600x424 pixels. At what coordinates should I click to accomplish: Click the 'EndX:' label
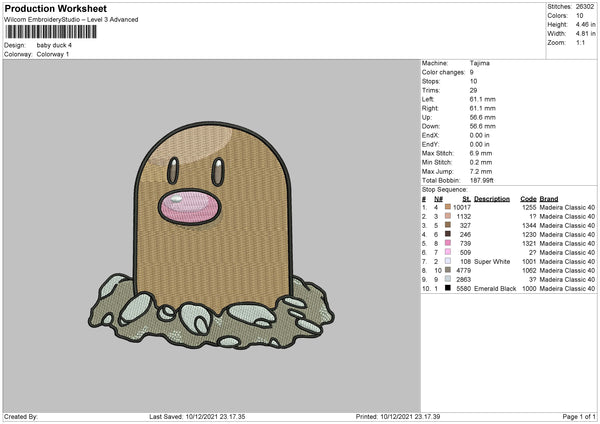pos(430,135)
